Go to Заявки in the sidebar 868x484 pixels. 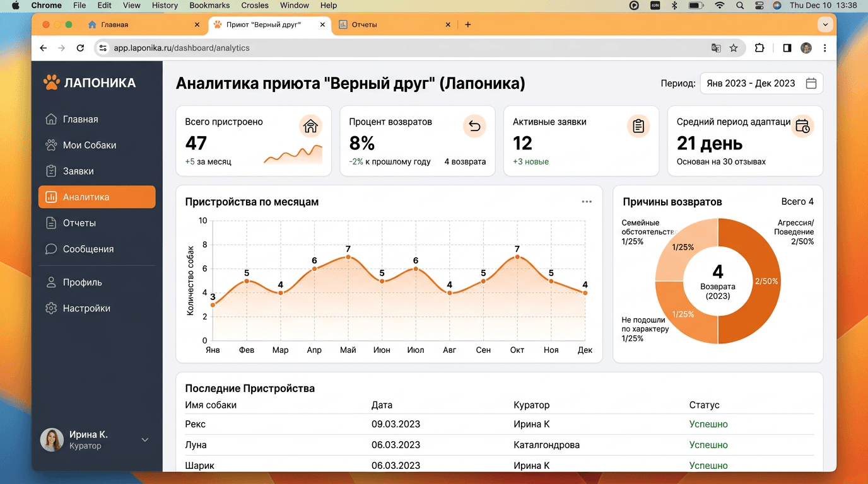(97, 171)
